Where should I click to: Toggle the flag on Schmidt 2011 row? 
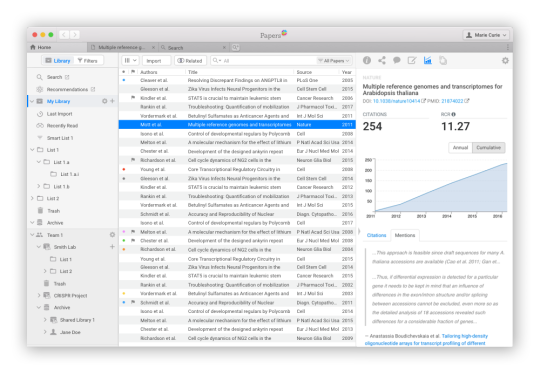133,302
